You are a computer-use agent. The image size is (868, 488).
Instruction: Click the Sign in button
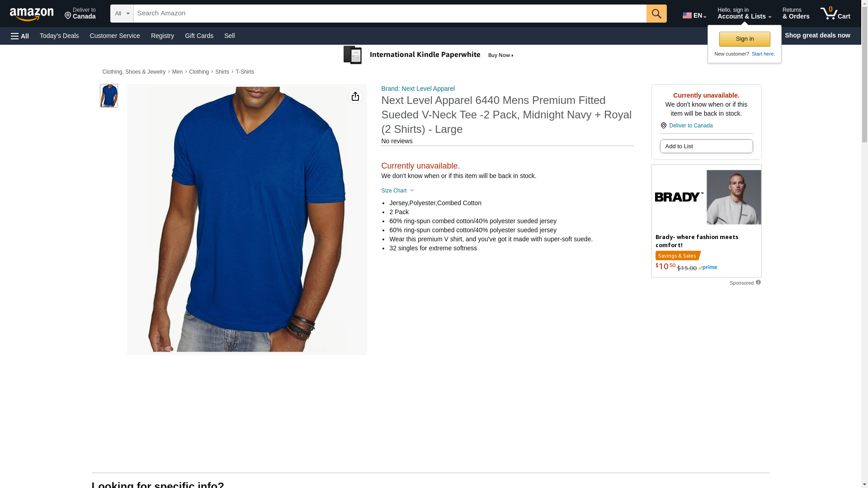click(744, 39)
